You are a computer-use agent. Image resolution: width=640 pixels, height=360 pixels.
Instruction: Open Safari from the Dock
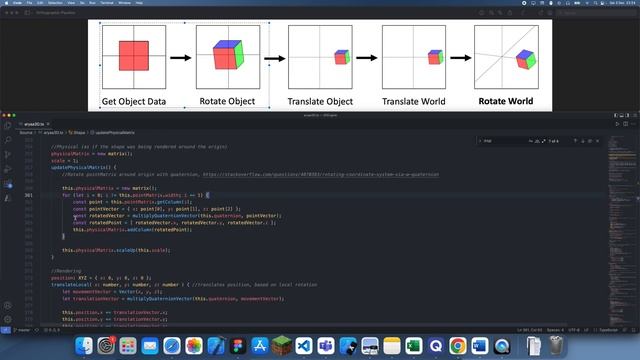pyautogui.click(x=172, y=346)
